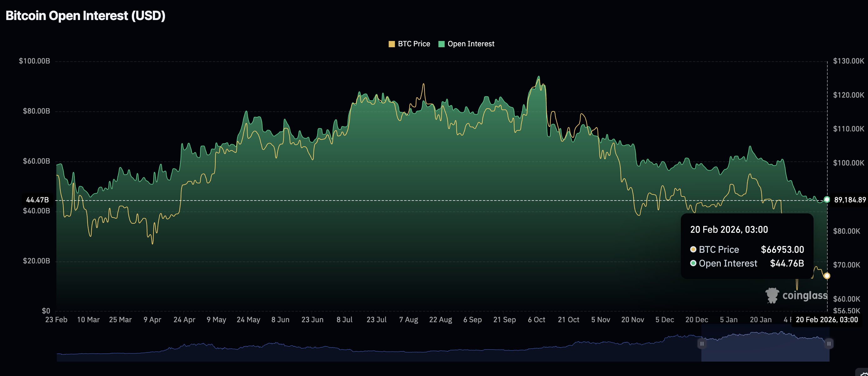Screen dimensions: 868x376
Task: Toggle the Open Interest series label
Action: click(471, 44)
